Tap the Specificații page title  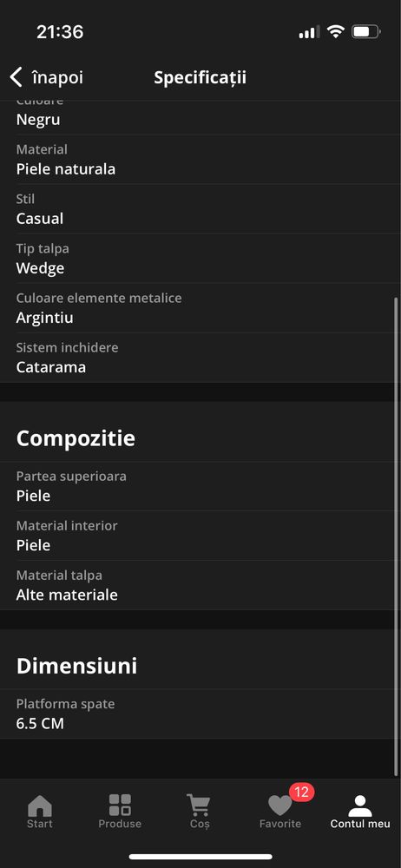click(200, 78)
